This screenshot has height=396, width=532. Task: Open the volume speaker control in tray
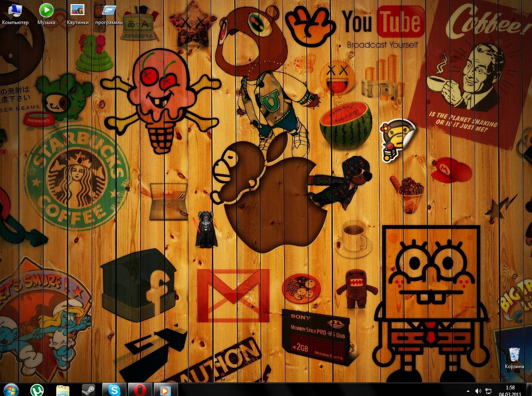478,391
